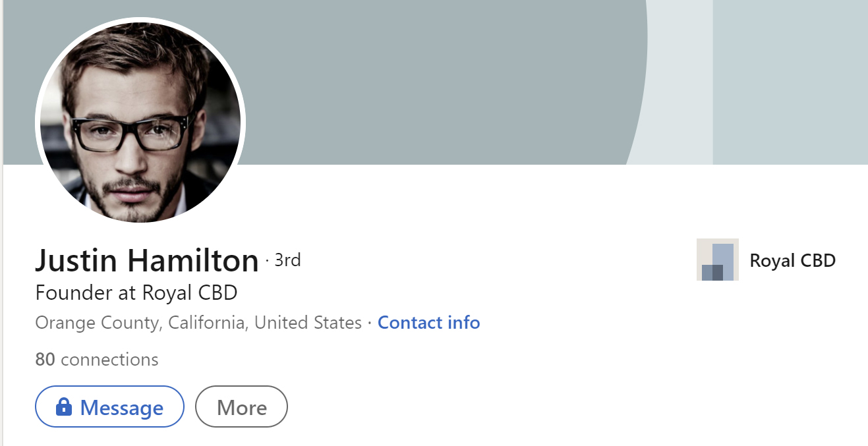868x446 pixels.
Task: Open the More actions menu
Action: [x=241, y=407]
